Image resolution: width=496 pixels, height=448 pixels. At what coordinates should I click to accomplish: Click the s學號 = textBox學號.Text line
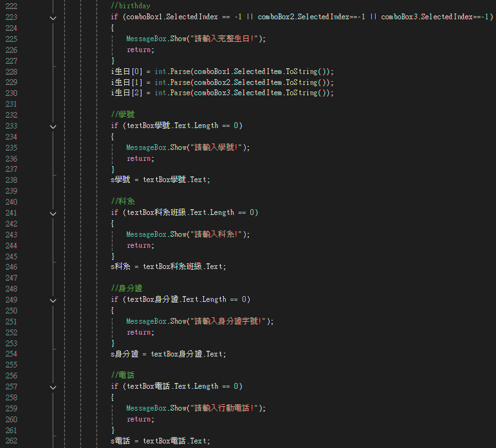pos(160,180)
